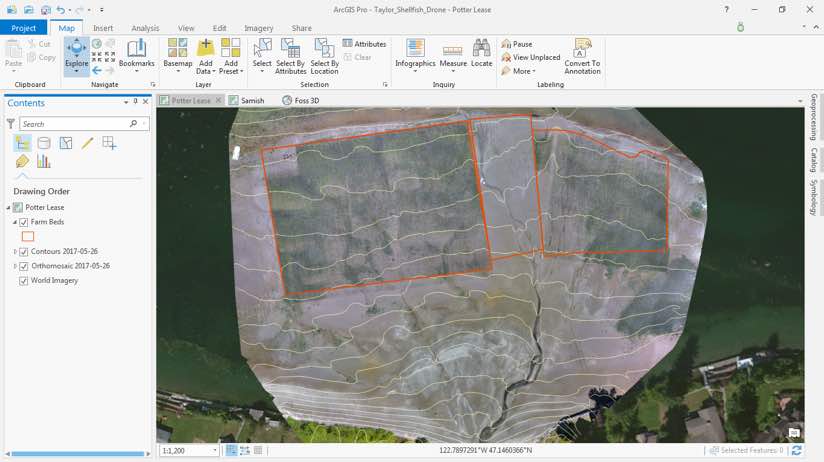Close the Potter Lease map tab
Screen dimensions: 824x462
[219, 100]
